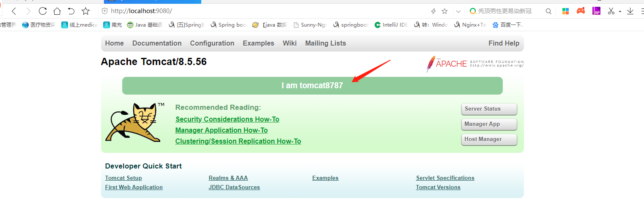Open the JDBC DataSources link
Viewport: 644px width, 201px height.
(x=234, y=187)
